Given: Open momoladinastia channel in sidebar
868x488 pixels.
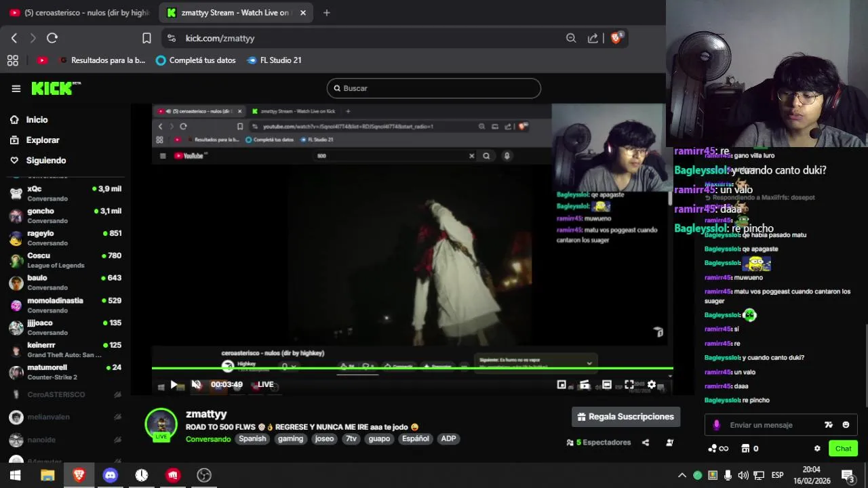Looking at the screenshot, I should [65, 305].
